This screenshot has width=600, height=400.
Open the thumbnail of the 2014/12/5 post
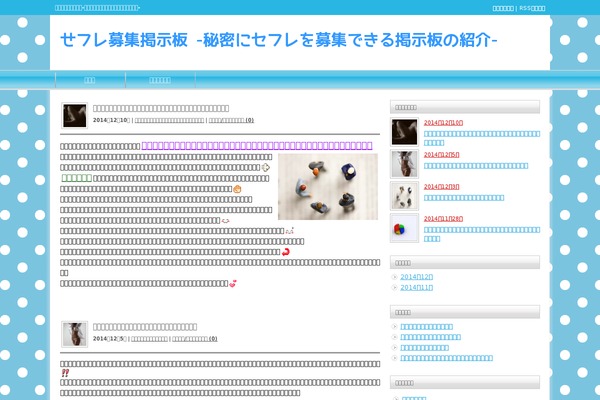click(75, 334)
